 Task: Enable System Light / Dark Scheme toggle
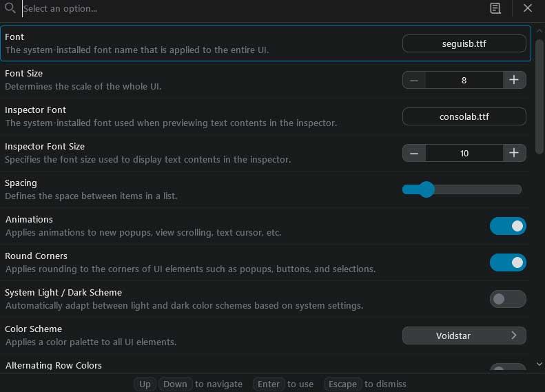tap(508, 299)
